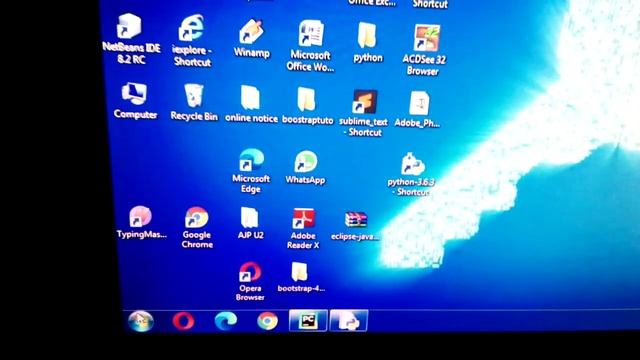640x360 pixels.
Task: Select the eclipse-java archive icon
Action: point(356,220)
